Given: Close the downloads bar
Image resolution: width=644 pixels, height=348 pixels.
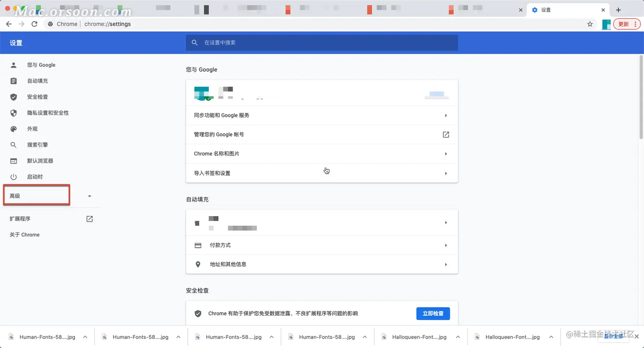Looking at the screenshot, I should [637, 337].
